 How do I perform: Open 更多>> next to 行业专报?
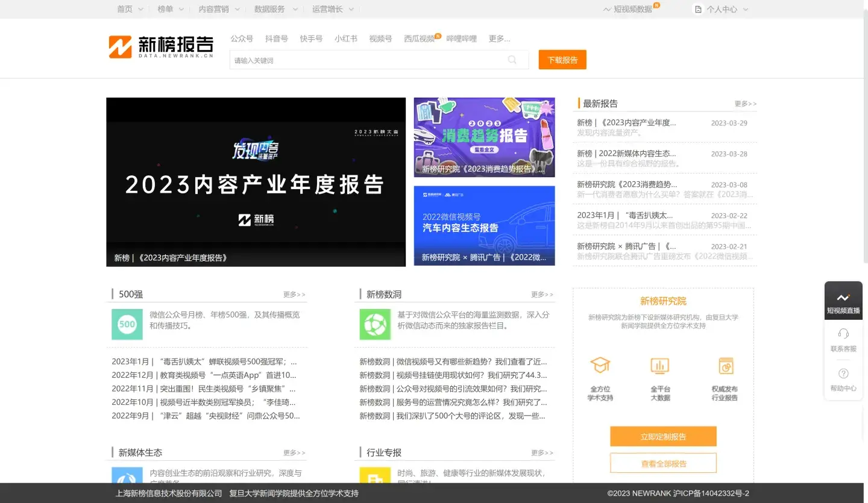coord(542,452)
